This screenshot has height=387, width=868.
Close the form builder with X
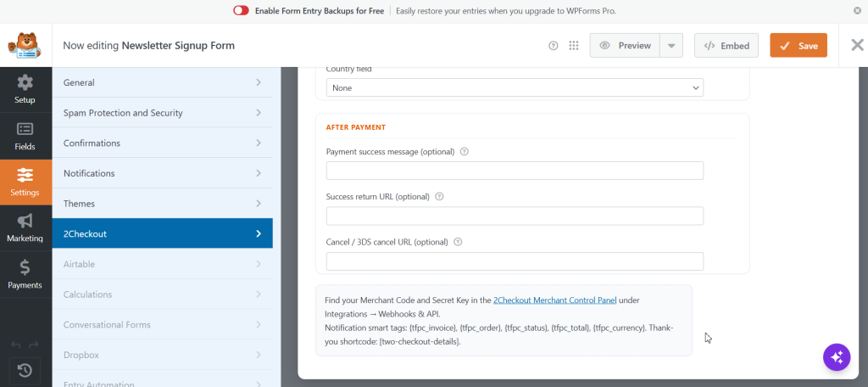pyautogui.click(x=857, y=46)
